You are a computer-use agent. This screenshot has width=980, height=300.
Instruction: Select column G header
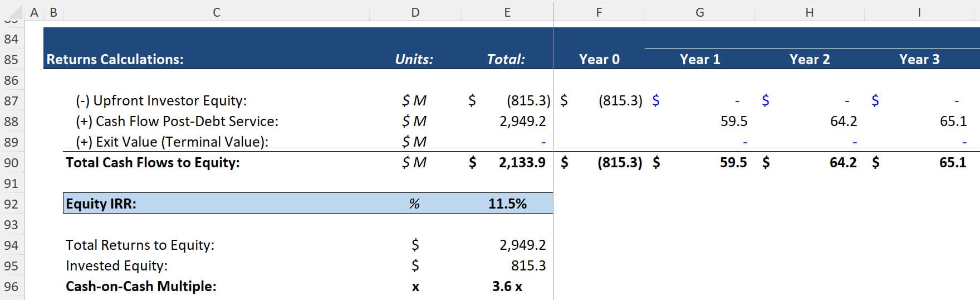click(700, 12)
